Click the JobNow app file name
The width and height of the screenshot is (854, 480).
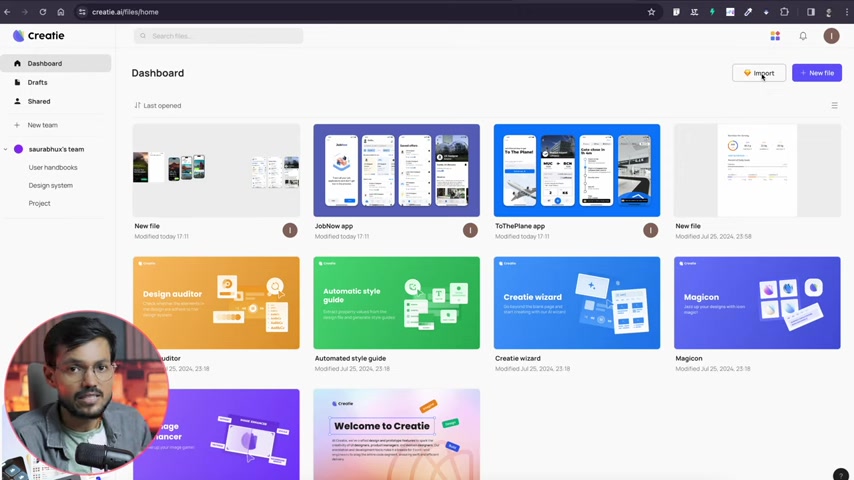tap(334, 226)
